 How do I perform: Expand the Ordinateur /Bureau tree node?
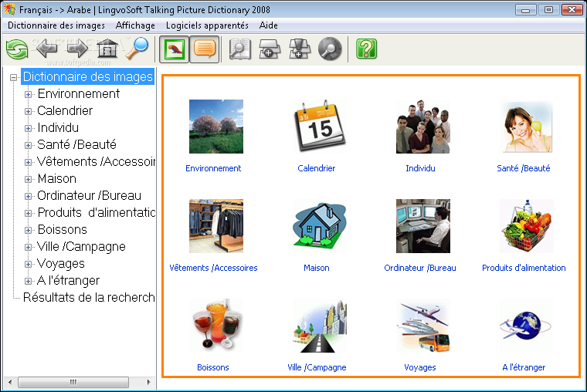28,196
